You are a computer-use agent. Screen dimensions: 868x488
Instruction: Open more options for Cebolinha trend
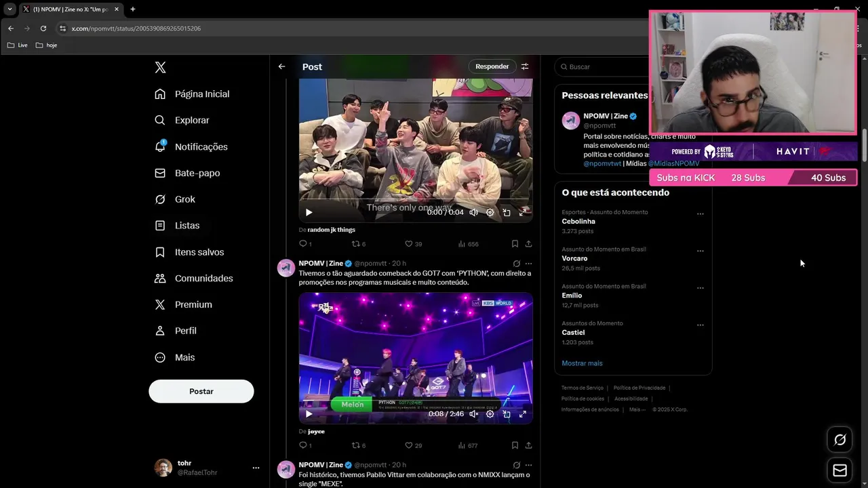[701, 214]
